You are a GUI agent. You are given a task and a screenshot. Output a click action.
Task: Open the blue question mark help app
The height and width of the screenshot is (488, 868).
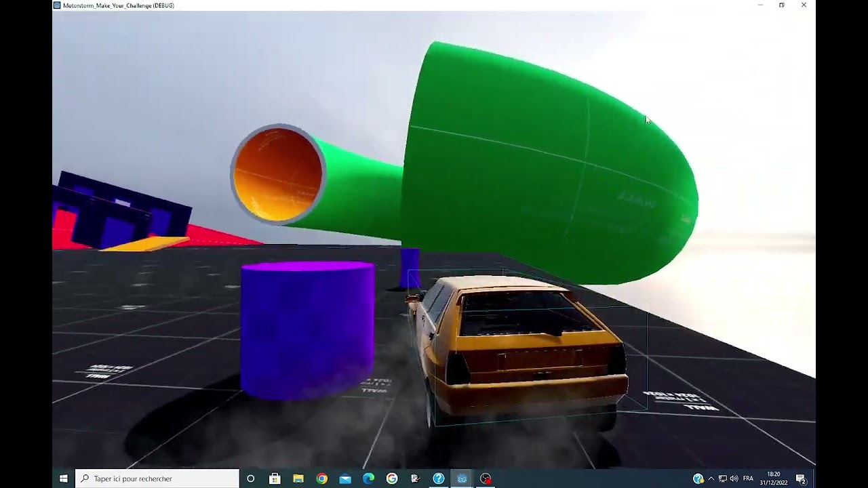[x=439, y=479]
